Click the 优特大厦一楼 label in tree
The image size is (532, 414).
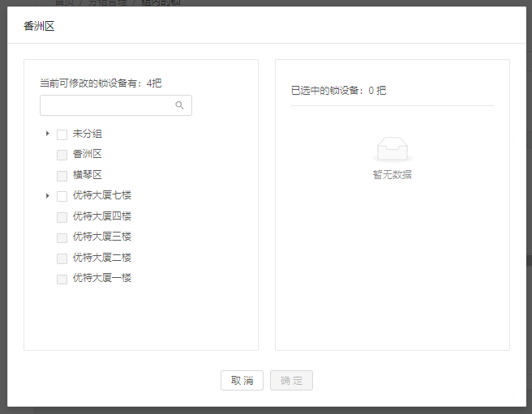tap(102, 278)
